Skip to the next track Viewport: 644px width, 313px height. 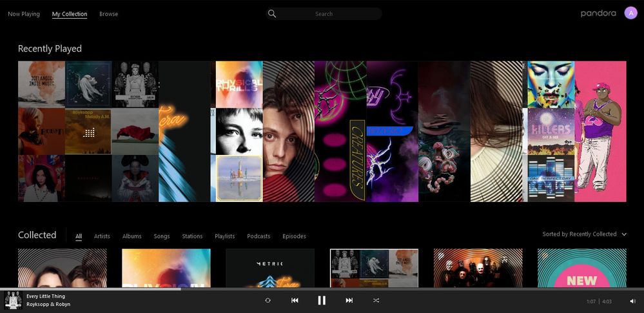[349, 300]
